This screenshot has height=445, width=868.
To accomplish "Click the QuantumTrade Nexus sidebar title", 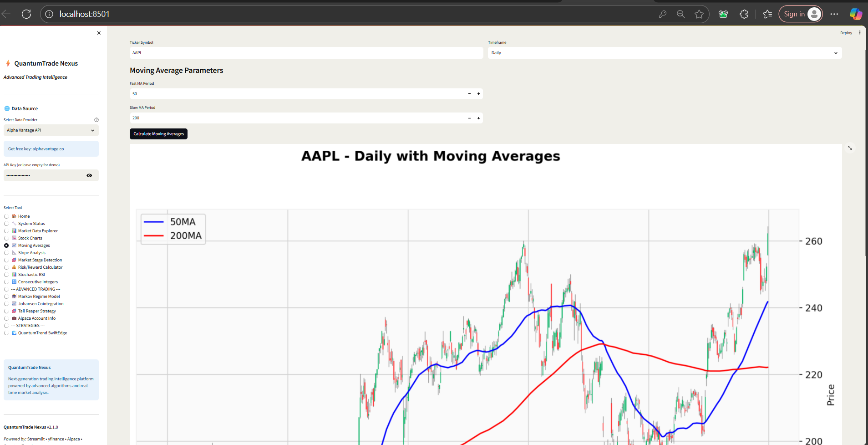I will [x=46, y=63].
